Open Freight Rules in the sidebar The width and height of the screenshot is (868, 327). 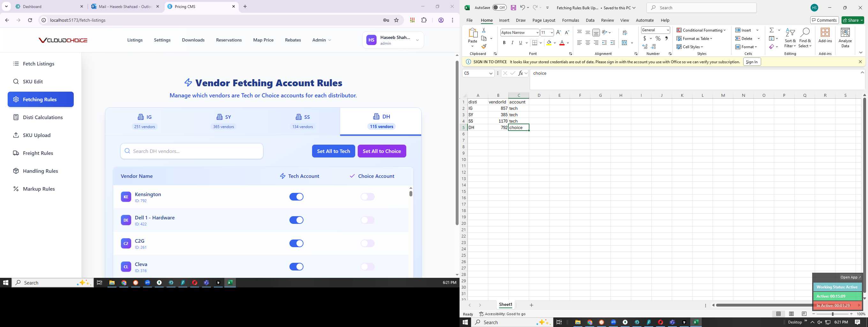pos(41,153)
